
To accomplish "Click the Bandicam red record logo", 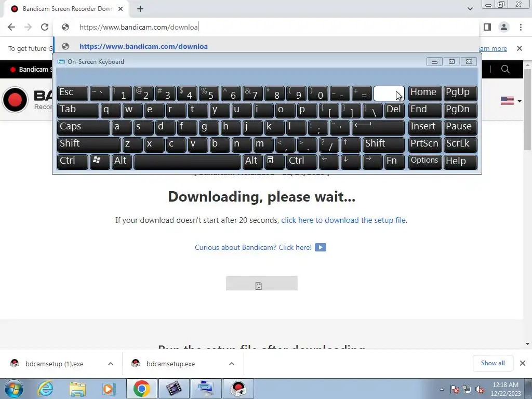I will [x=15, y=100].
